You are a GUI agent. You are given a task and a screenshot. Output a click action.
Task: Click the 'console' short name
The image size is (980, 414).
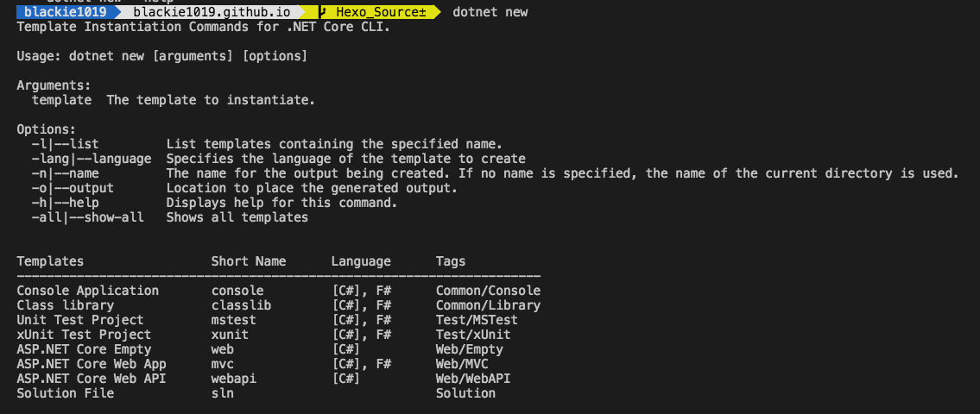(237, 291)
